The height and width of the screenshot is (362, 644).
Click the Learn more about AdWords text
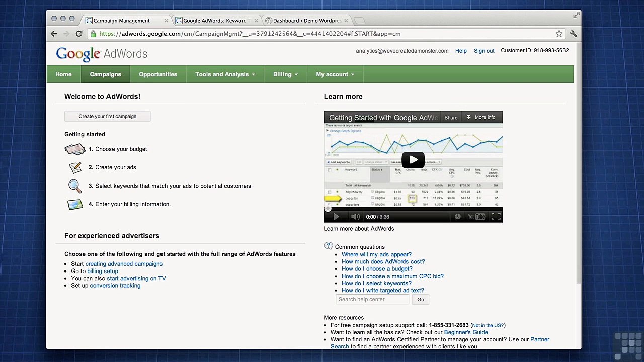click(x=359, y=229)
